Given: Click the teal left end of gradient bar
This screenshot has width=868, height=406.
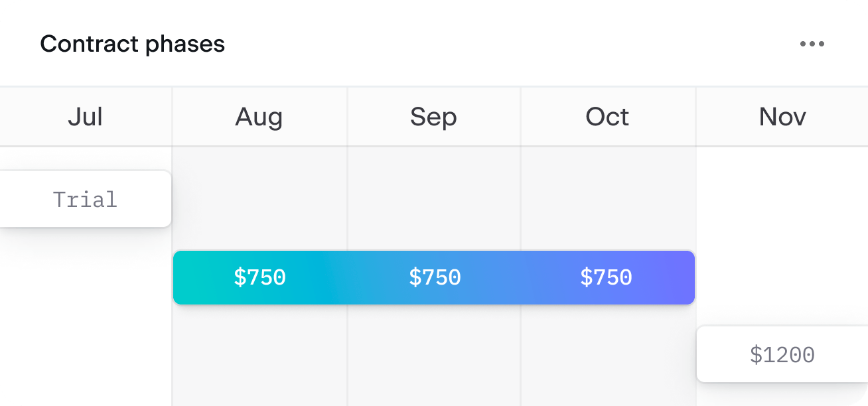Looking at the screenshot, I should click(x=192, y=277).
